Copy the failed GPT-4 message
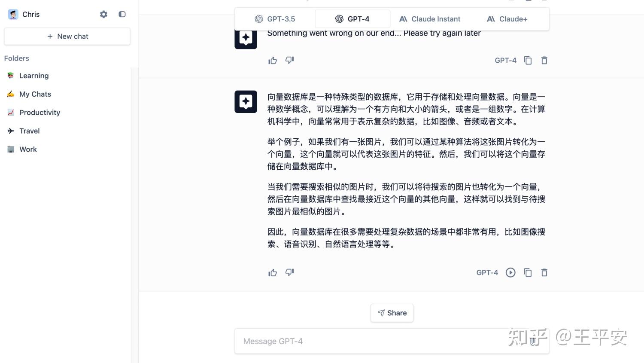 [528, 60]
